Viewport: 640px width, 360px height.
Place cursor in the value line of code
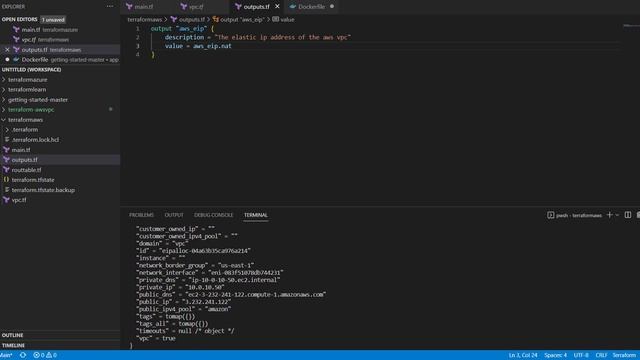(198, 46)
